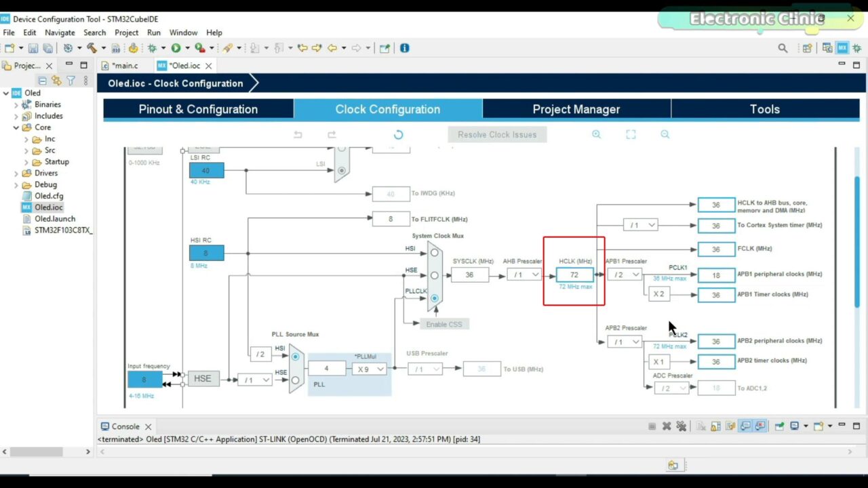Select HSE radio in System Clock Mux
Screen dimensions: 868x488
(434, 275)
